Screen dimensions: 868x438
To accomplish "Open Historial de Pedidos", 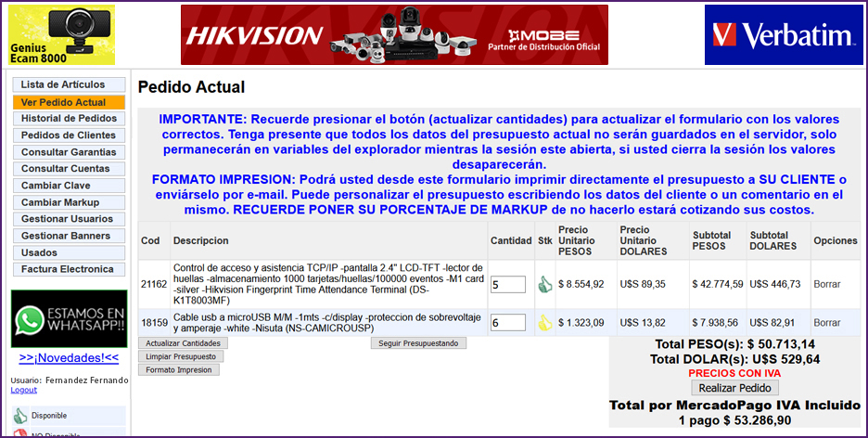I will click(70, 119).
